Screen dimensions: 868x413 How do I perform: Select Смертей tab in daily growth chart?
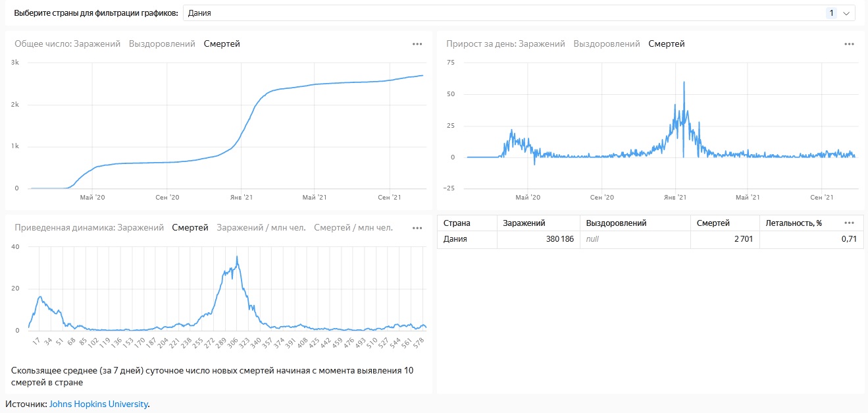click(667, 44)
